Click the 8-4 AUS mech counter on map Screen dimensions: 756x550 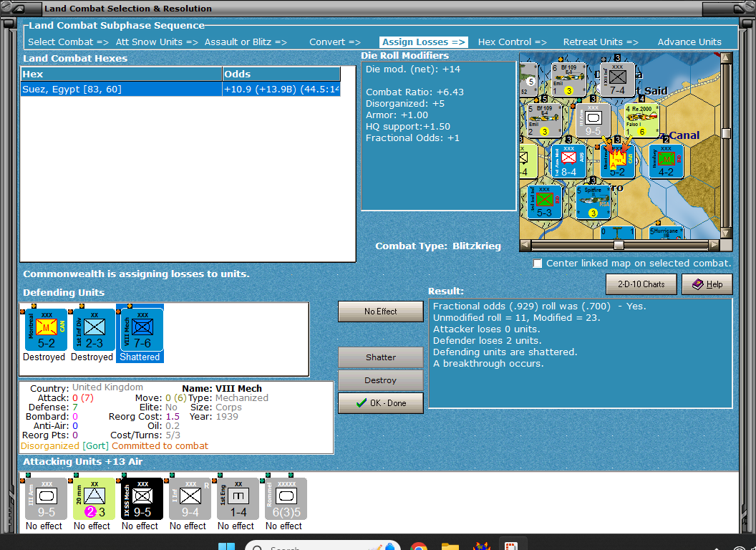568,161
